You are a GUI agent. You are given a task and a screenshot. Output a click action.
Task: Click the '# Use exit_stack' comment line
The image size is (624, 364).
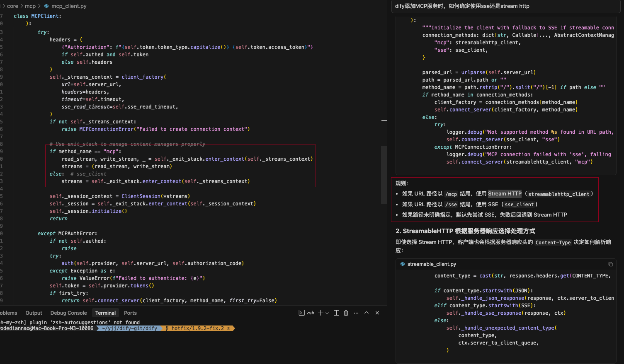[x=128, y=144]
